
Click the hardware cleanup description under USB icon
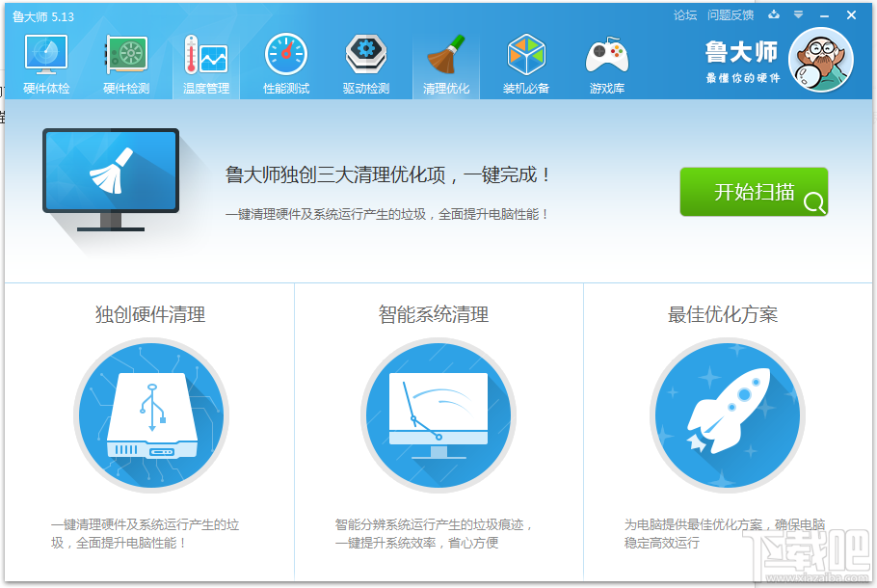[x=145, y=534]
